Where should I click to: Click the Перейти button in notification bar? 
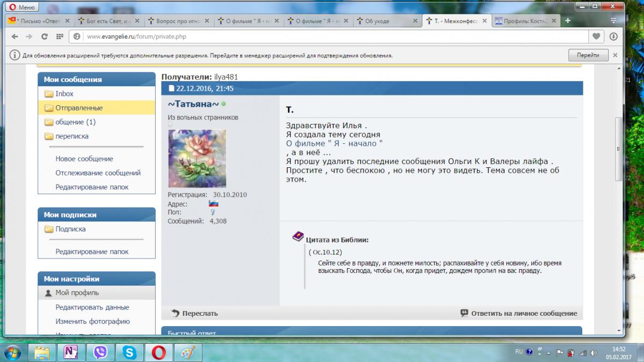point(588,55)
